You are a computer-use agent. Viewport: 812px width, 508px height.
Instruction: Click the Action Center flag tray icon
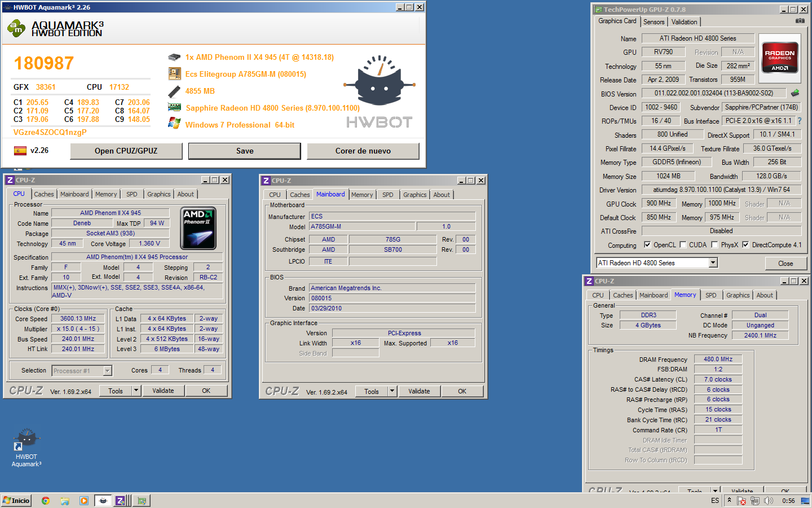(742, 501)
